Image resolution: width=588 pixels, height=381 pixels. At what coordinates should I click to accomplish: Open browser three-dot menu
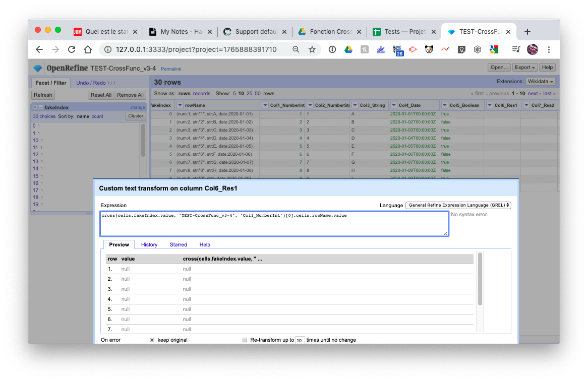click(x=549, y=49)
